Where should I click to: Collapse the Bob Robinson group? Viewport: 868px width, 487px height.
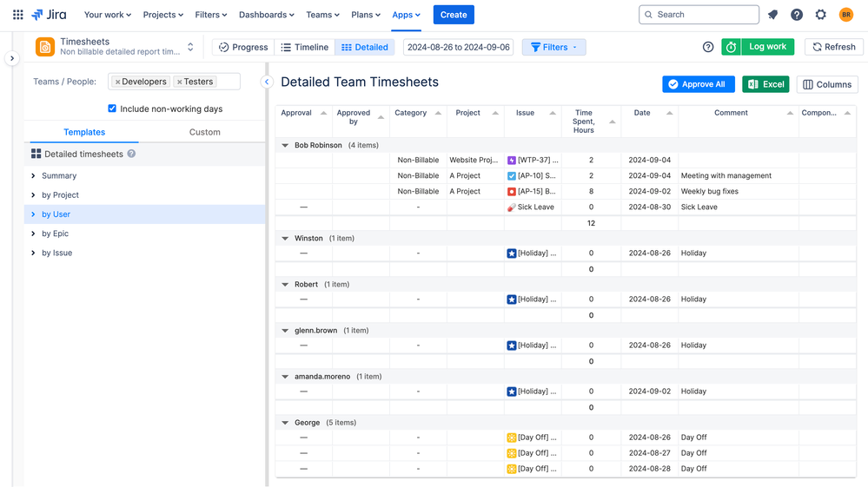(x=285, y=145)
